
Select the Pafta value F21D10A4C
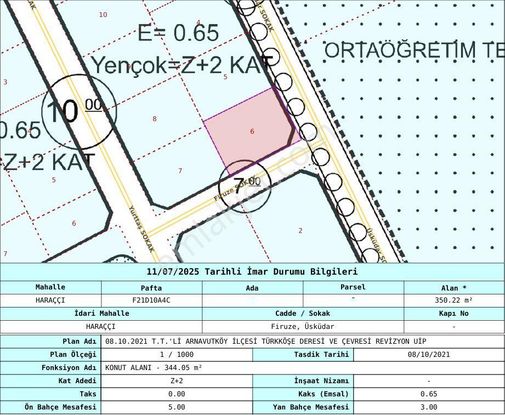pyautogui.click(x=151, y=300)
